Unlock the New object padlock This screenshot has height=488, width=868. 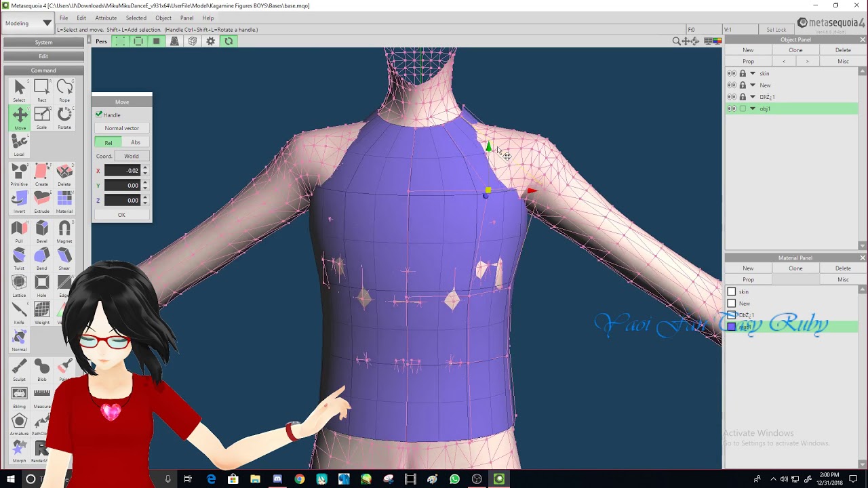tap(743, 85)
